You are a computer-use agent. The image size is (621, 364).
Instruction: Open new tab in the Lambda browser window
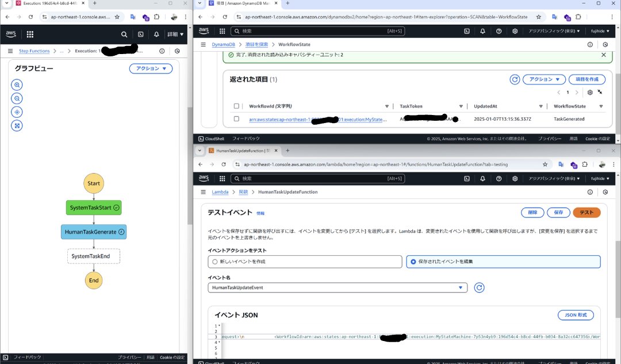click(287, 151)
